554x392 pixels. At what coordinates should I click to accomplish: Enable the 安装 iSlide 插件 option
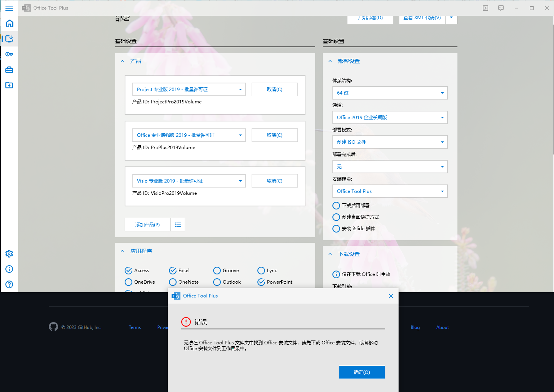(336, 229)
